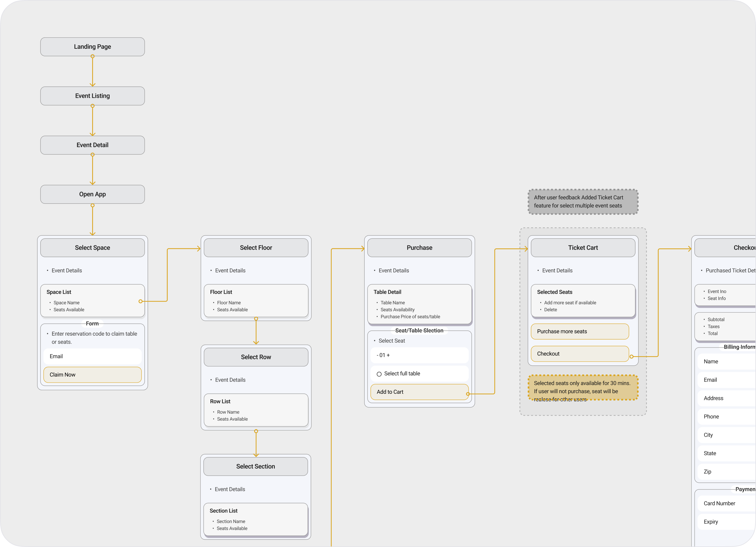The width and height of the screenshot is (756, 547).
Task: Select the 'Select full table' radio button
Action: point(379,374)
